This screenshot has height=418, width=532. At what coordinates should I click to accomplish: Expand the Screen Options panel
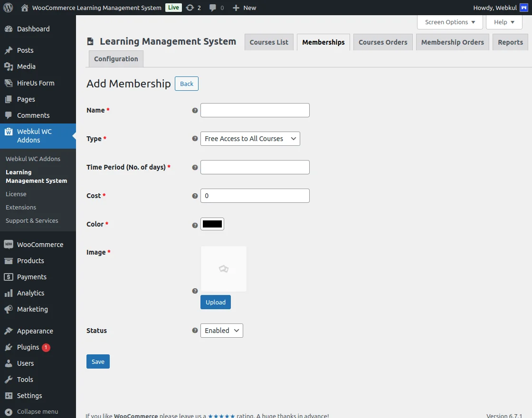[x=449, y=22]
